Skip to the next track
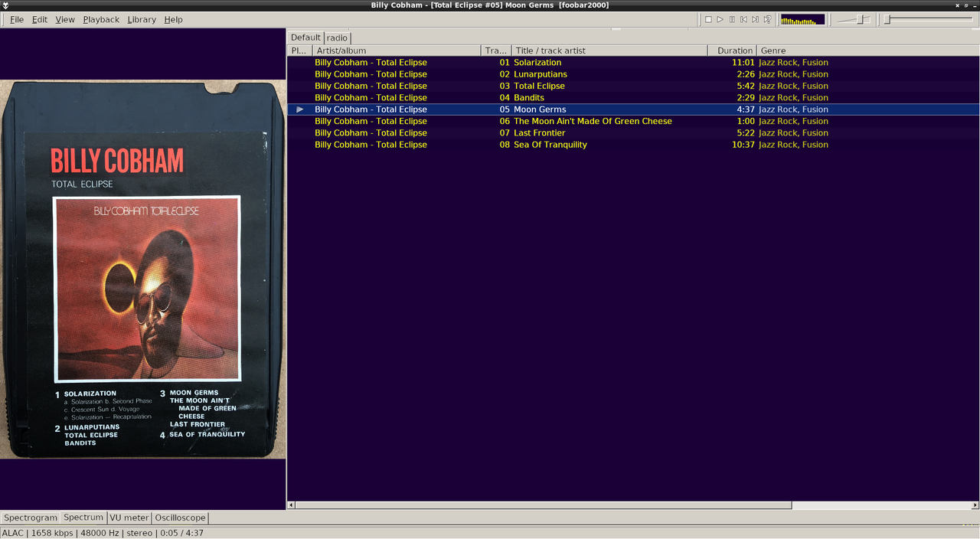The height and width of the screenshot is (539, 980). (755, 19)
